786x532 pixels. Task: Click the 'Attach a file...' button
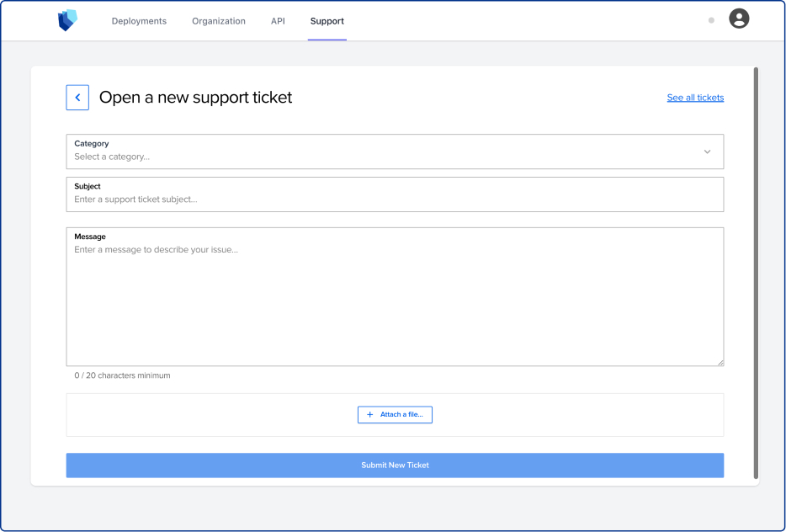point(395,414)
